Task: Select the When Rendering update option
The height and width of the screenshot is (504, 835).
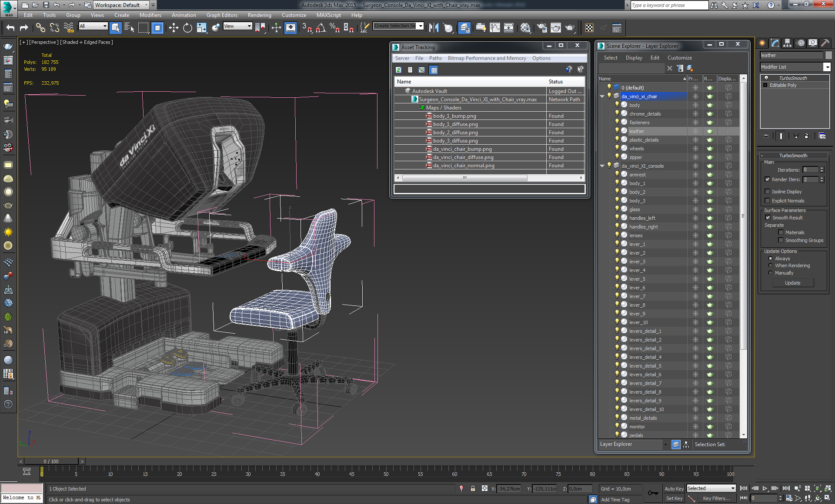Action: point(770,265)
